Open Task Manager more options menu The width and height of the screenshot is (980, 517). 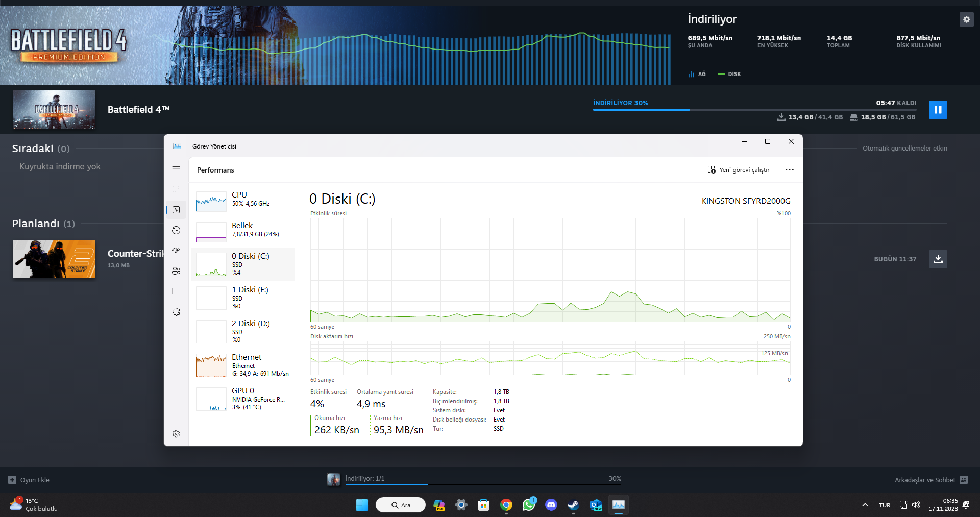point(790,170)
